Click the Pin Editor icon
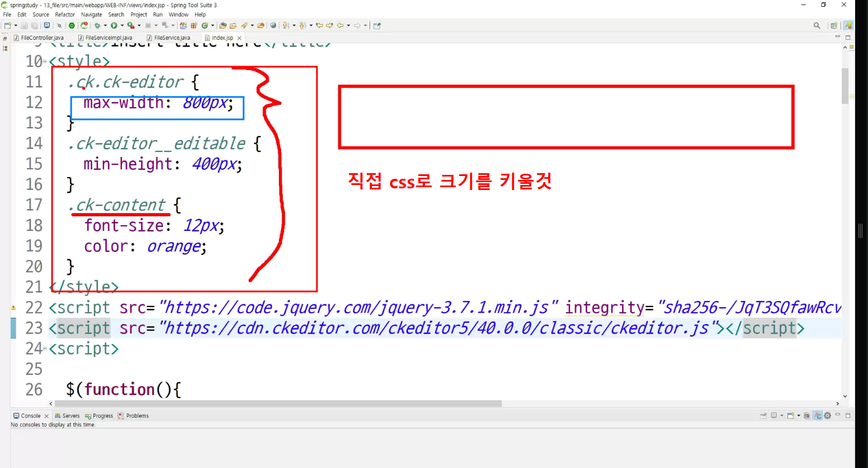The width and height of the screenshot is (868, 468). (377, 25)
